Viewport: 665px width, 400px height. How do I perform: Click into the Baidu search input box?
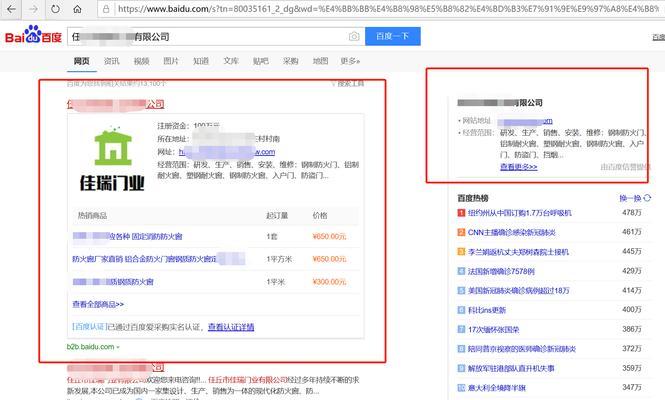[x=207, y=36]
